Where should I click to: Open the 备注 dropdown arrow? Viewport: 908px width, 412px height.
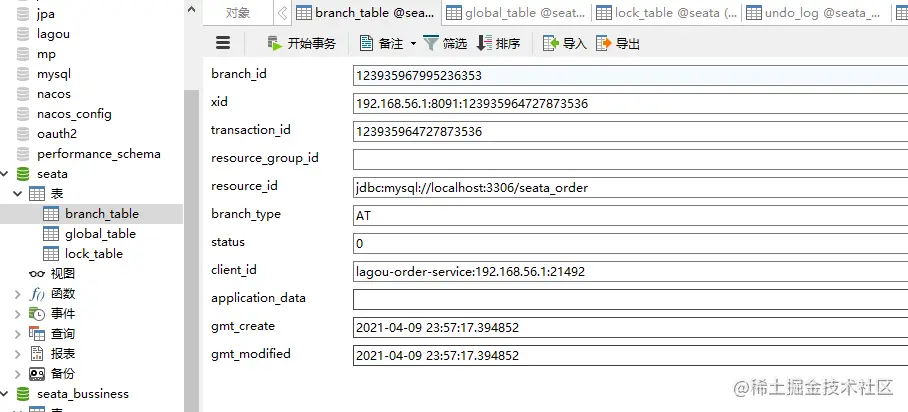point(413,43)
